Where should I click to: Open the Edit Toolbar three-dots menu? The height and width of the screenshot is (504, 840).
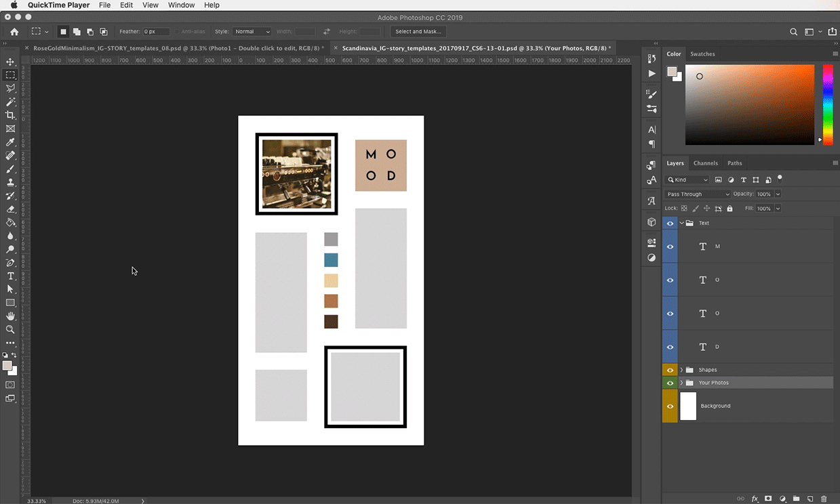[10, 343]
